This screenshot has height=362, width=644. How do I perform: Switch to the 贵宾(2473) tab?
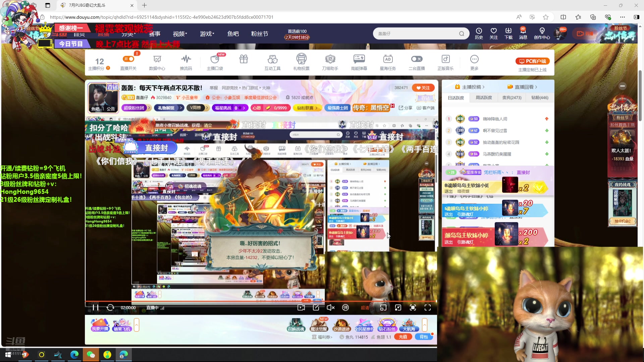click(512, 98)
